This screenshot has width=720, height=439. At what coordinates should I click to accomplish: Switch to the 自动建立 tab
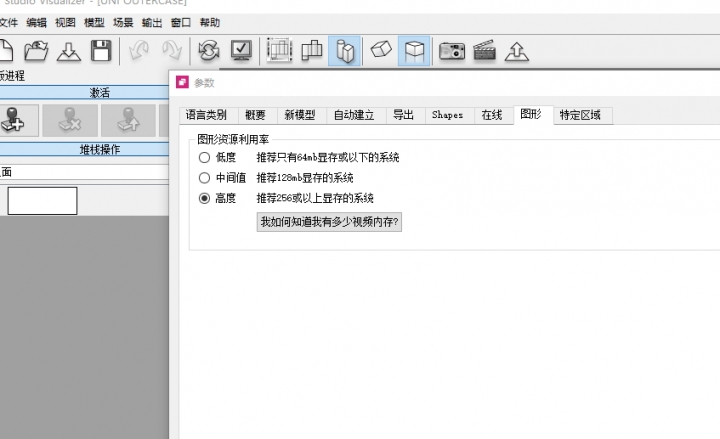click(x=353, y=115)
